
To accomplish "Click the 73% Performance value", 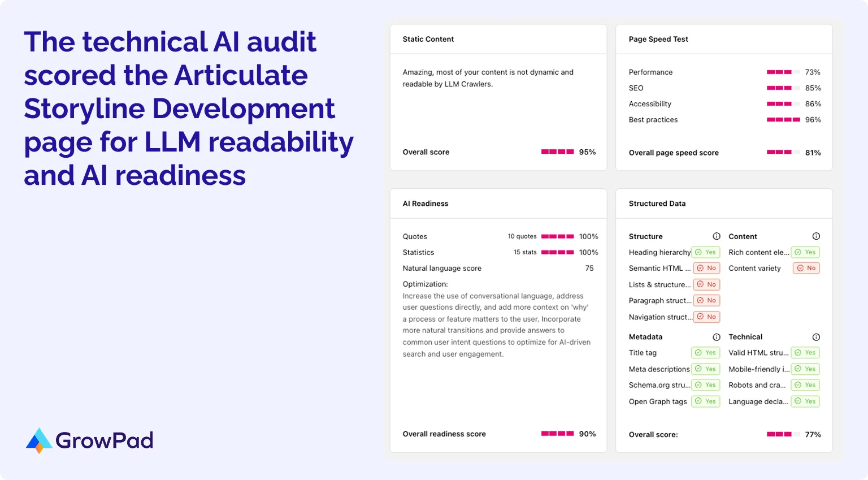I will point(813,72).
